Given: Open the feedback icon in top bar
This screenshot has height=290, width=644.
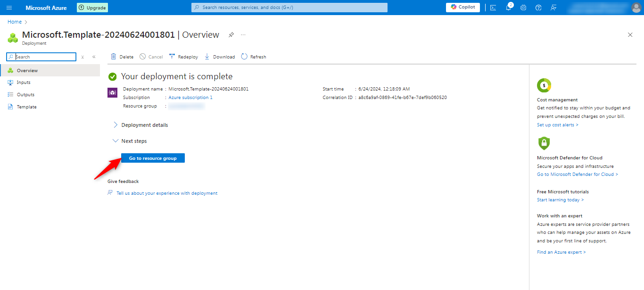Looking at the screenshot, I should coord(553,8).
